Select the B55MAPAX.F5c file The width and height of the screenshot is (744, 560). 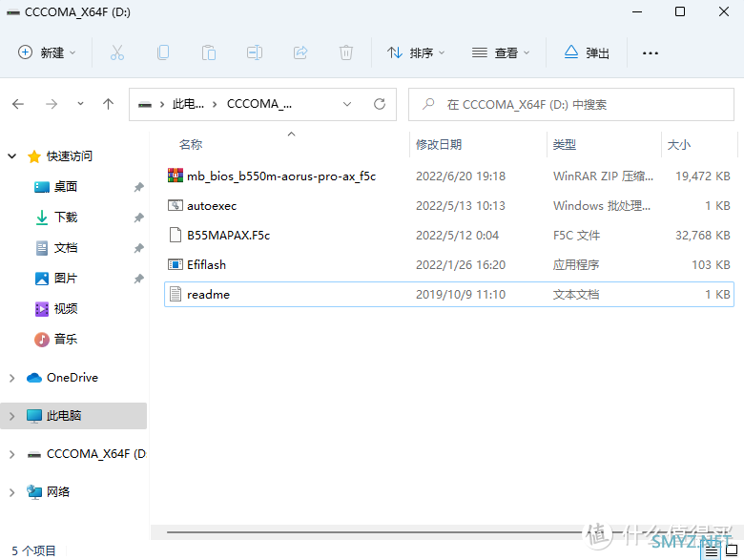[449, 235]
